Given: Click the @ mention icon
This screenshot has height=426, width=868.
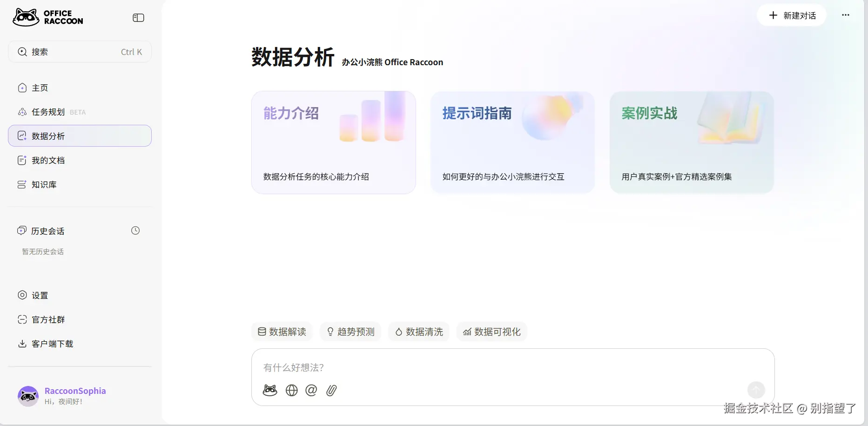Looking at the screenshot, I should [311, 390].
